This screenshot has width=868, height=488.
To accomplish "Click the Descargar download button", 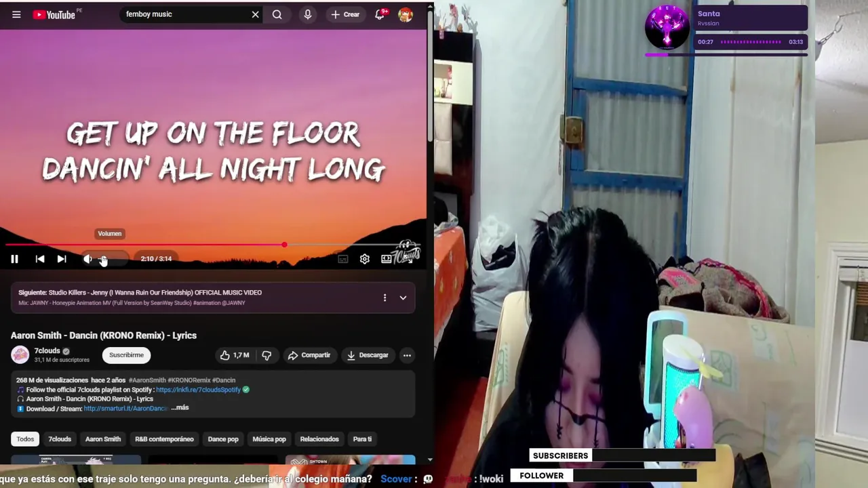I will coord(367,355).
